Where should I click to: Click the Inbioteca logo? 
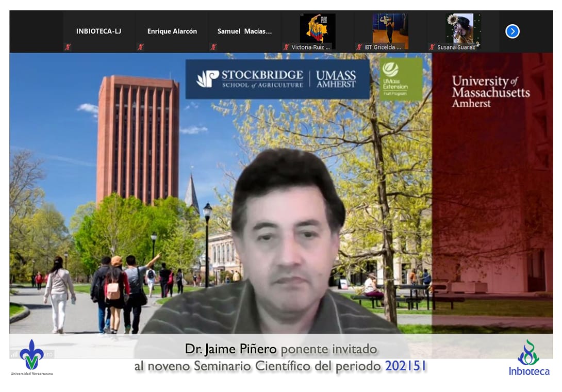529,357
